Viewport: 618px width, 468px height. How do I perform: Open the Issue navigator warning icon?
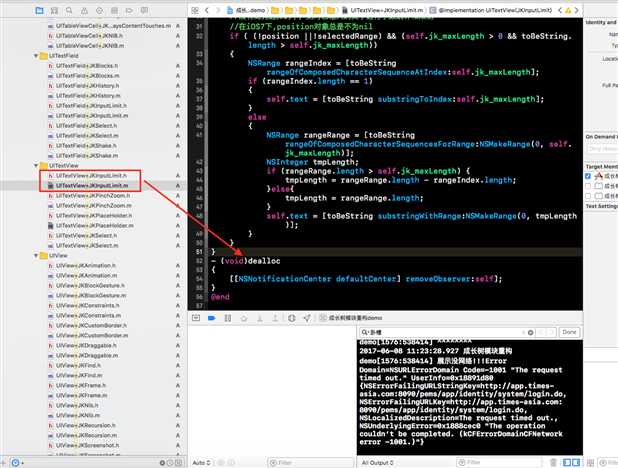tap(84, 11)
